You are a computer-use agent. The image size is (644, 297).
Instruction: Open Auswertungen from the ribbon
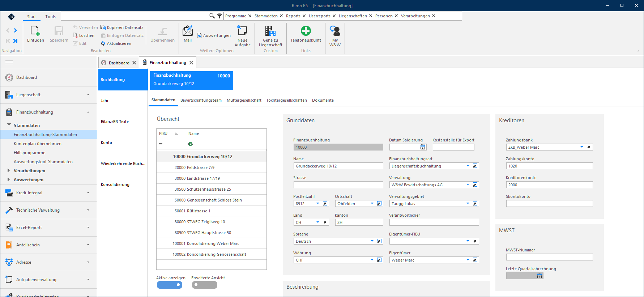tap(214, 35)
